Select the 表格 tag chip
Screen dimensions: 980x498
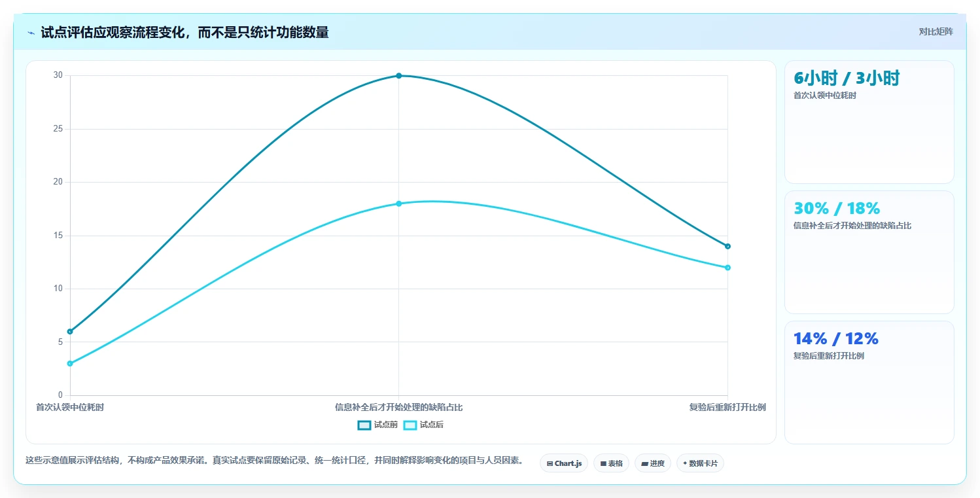611,463
